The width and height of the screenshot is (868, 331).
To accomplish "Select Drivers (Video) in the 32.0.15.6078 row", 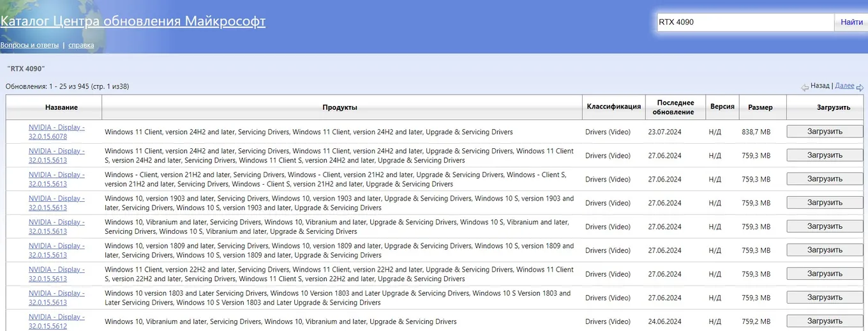I will [608, 132].
